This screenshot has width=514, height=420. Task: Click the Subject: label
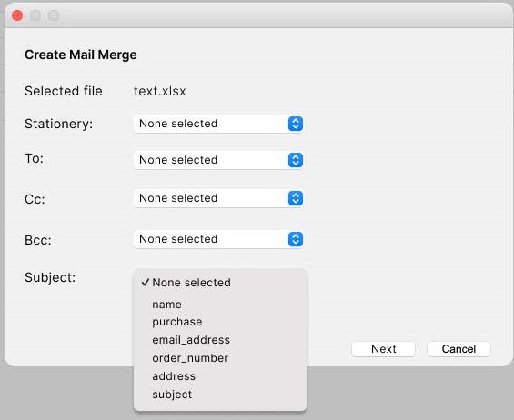(x=50, y=277)
